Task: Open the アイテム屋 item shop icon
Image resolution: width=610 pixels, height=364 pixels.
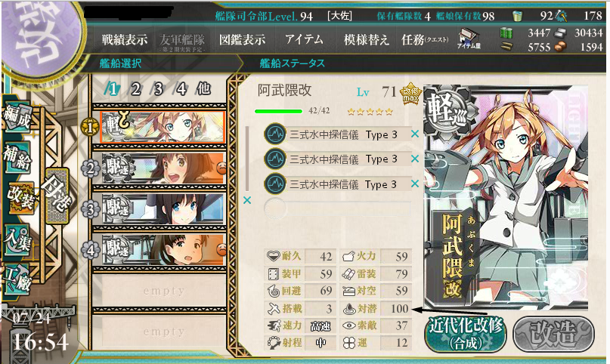Action: [469, 39]
